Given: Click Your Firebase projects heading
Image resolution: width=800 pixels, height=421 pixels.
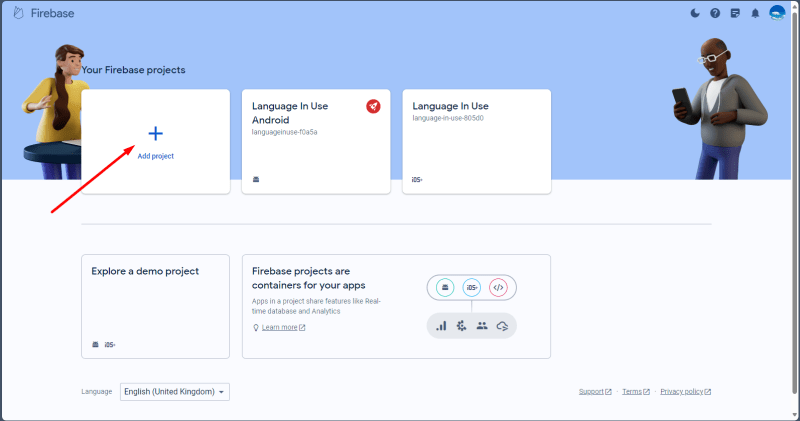Looking at the screenshot, I should [x=134, y=70].
